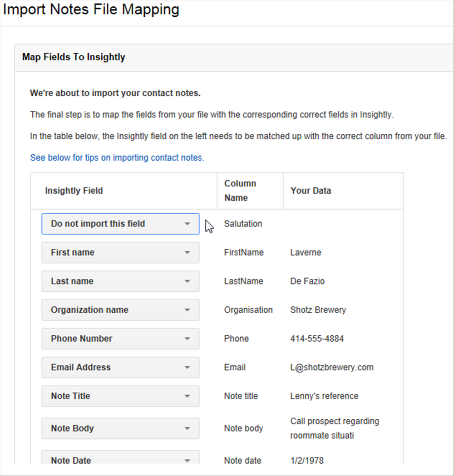Follow the tips on importing contact notes link
This screenshot has width=454, height=476.
coord(117,157)
